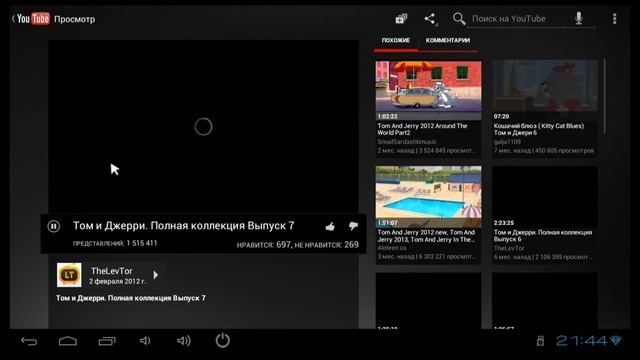Viewport: 640px width, 360px height.
Task: Open TheLevTor channel avatar
Action: [x=69, y=275]
